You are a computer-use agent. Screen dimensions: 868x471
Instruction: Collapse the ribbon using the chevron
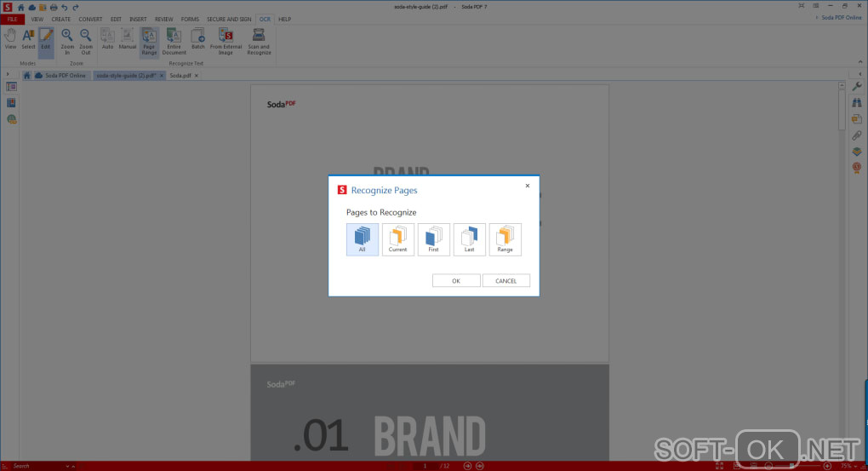tap(860, 62)
